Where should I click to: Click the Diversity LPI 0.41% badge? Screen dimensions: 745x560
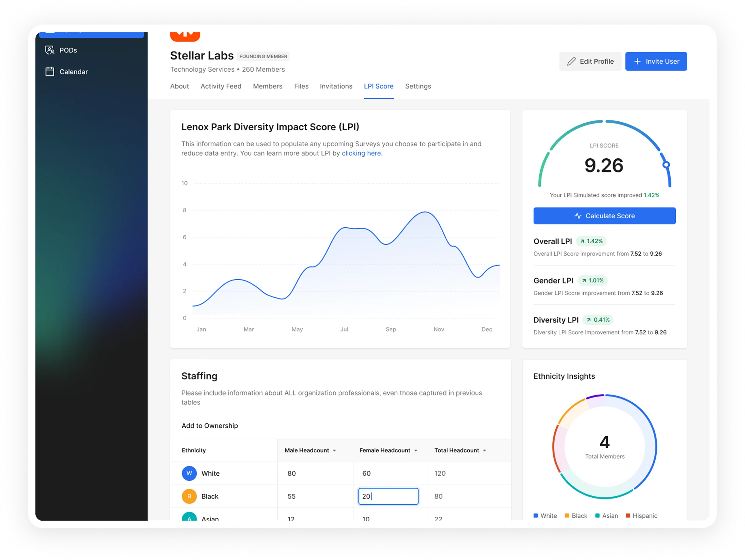click(598, 319)
